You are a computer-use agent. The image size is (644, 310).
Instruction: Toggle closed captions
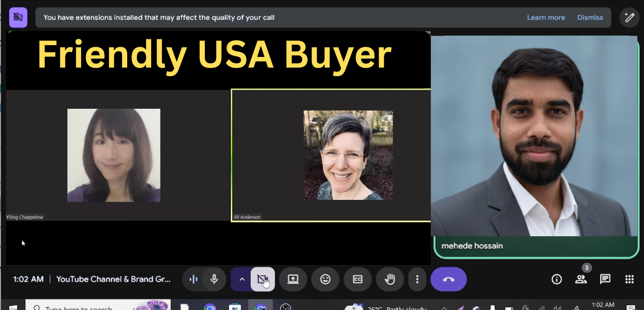358,279
